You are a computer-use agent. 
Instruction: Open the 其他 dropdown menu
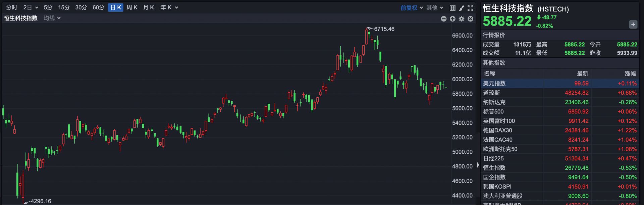[x=435, y=8]
